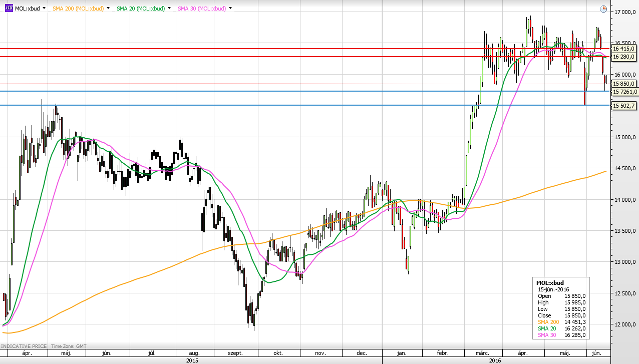Click the green SMA 20 (MOL:xbud) label

click(x=141, y=9)
